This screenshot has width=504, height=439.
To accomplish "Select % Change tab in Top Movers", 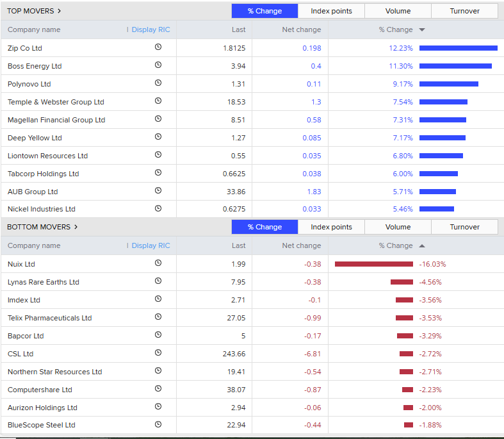I will click(x=264, y=11).
